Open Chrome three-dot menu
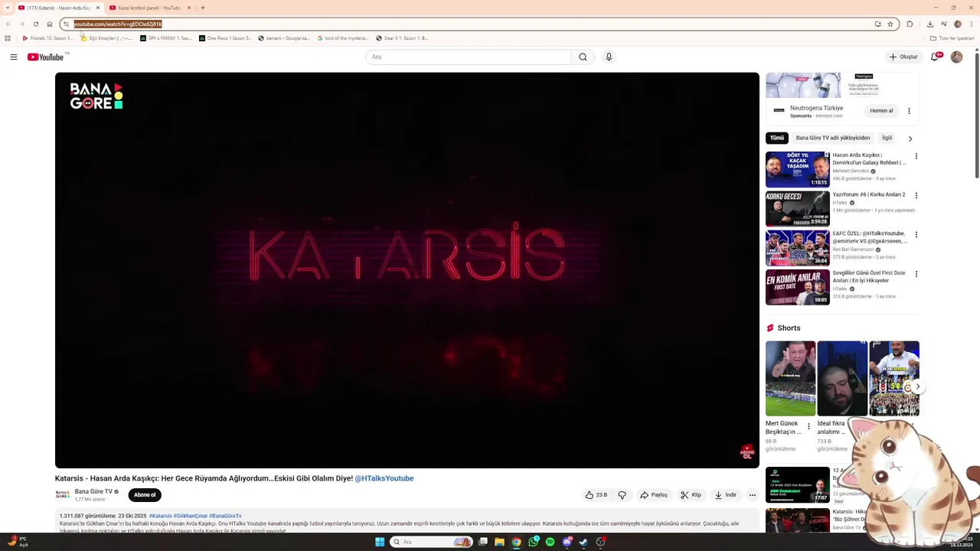This screenshot has height=551, width=980. [x=972, y=24]
